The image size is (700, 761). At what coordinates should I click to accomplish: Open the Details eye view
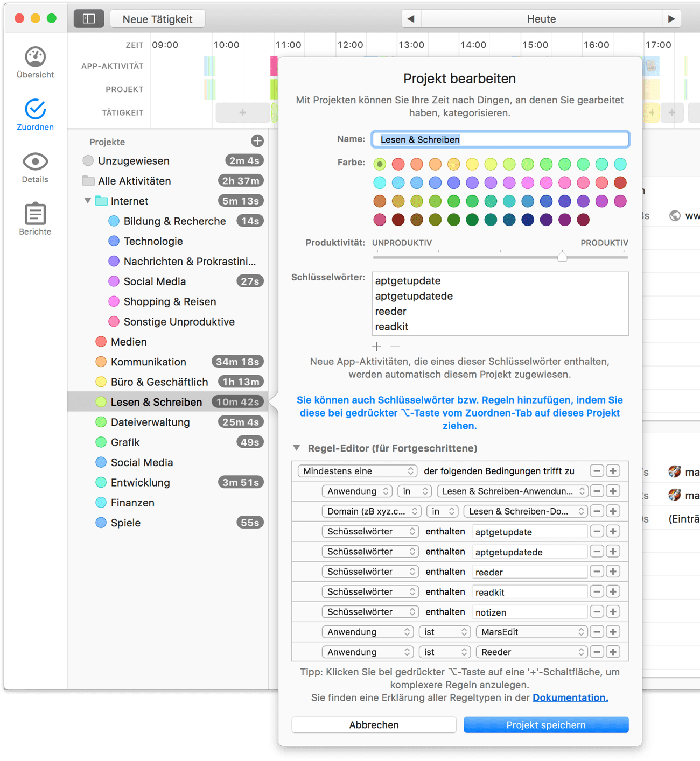click(x=35, y=167)
